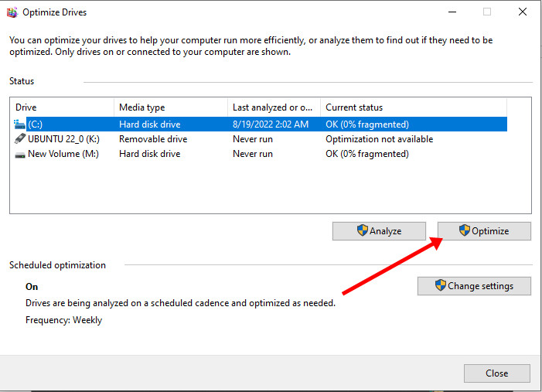Viewport: 542px width, 392px height.
Task: Click the Windows C: drive icon
Action: (19, 124)
